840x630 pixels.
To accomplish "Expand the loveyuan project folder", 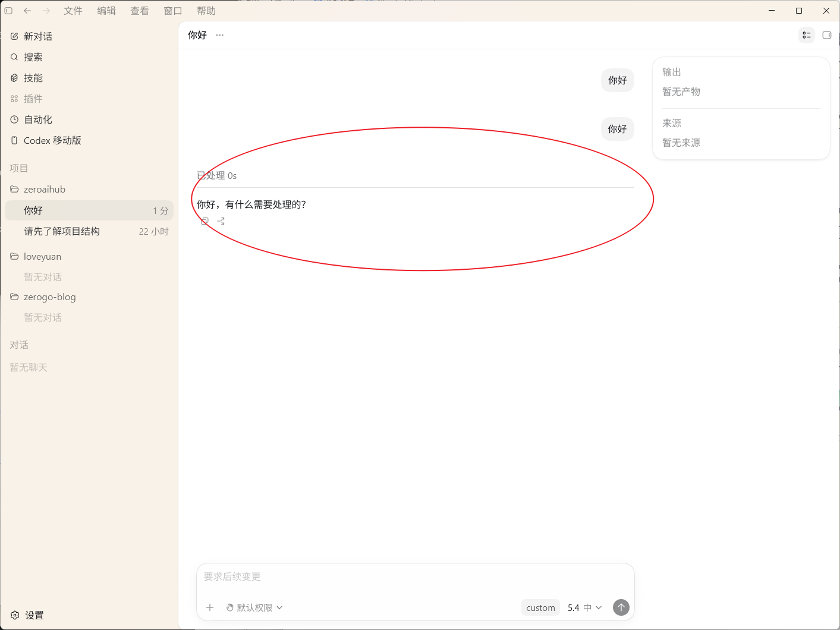I will tap(89, 256).
